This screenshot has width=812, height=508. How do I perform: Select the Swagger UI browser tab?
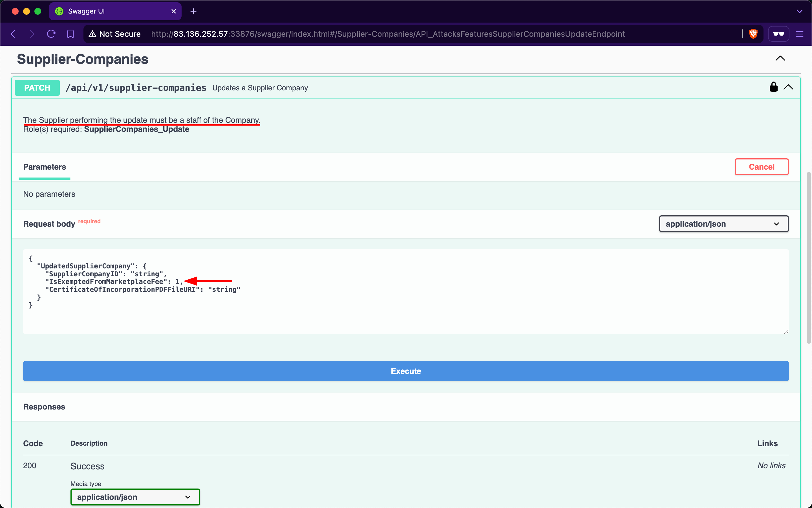click(x=115, y=11)
